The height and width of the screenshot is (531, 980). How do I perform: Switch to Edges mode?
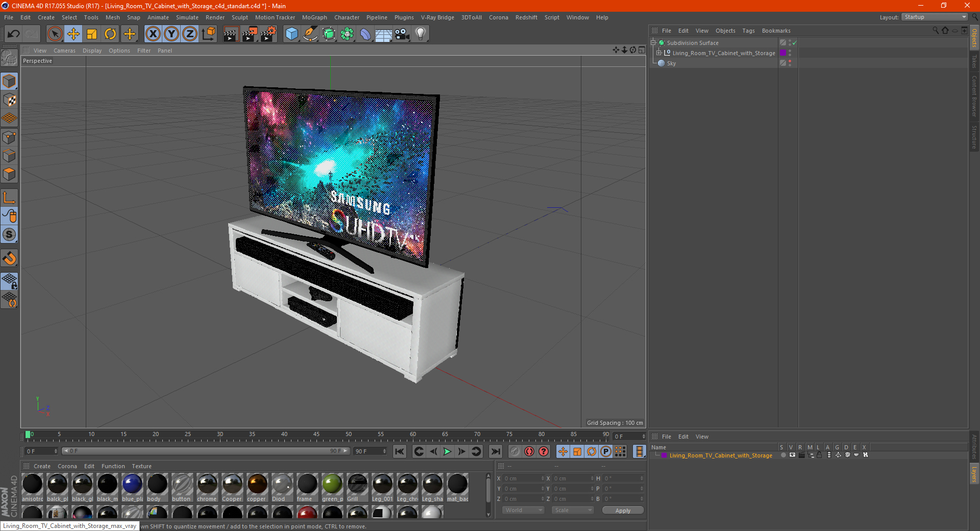[9, 156]
